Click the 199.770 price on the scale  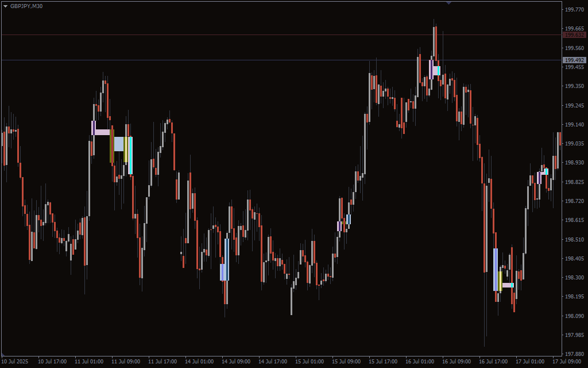click(x=574, y=9)
